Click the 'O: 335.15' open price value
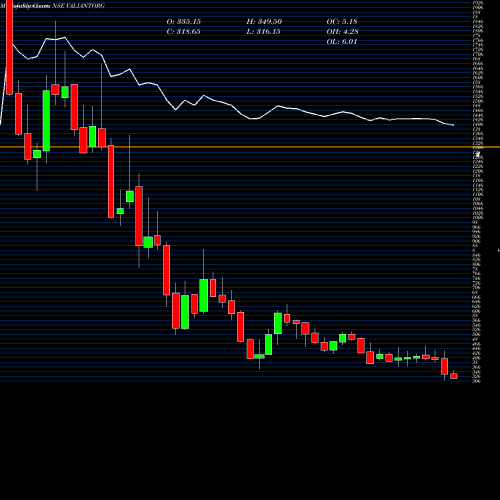Image resolution: width=500 pixels, height=500 pixels. 184,22
